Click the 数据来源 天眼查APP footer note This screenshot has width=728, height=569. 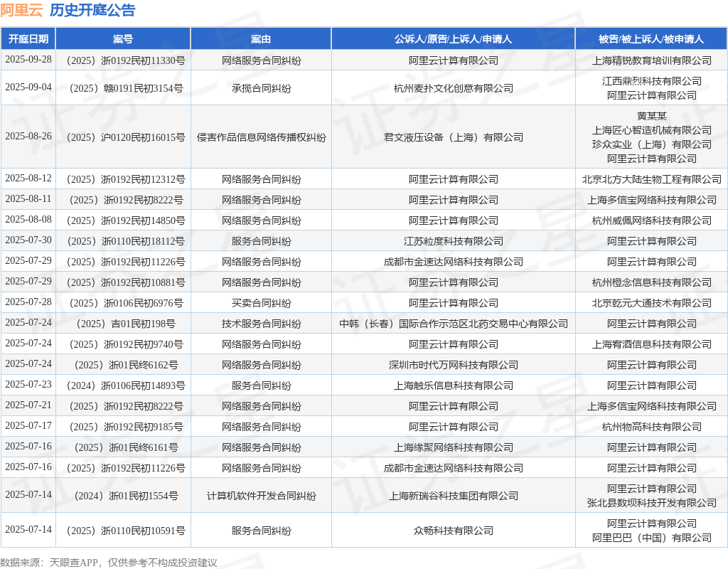pos(109,563)
